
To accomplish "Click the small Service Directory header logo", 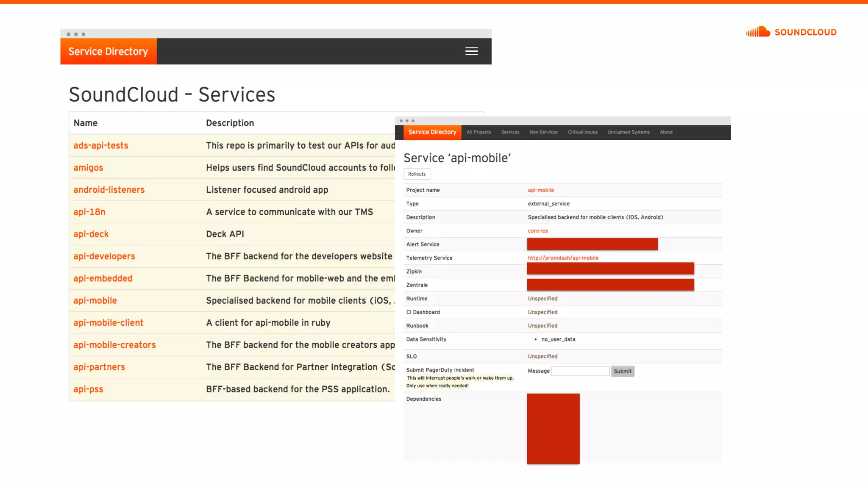I will click(432, 132).
